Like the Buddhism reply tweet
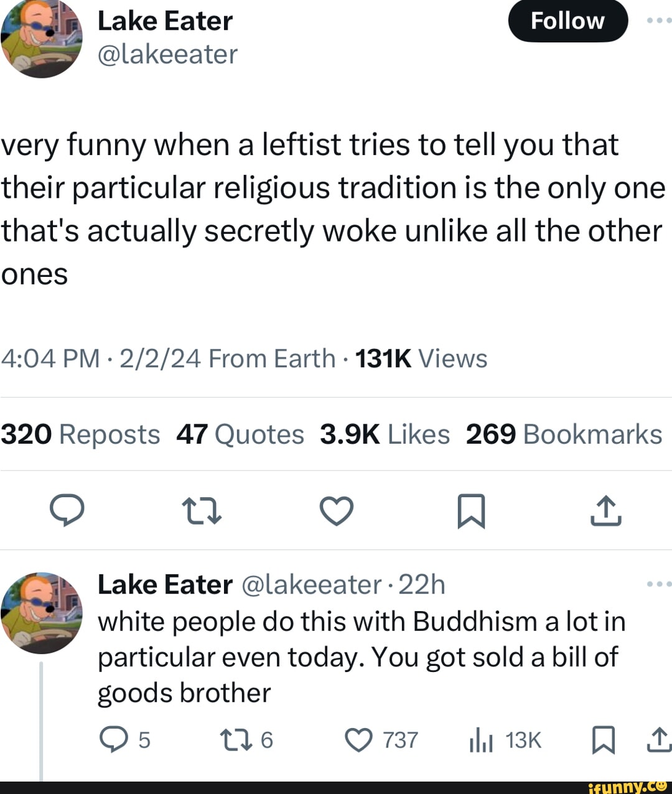This screenshot has width=672, height=794. pyautogui.click(x=358, y=740)
